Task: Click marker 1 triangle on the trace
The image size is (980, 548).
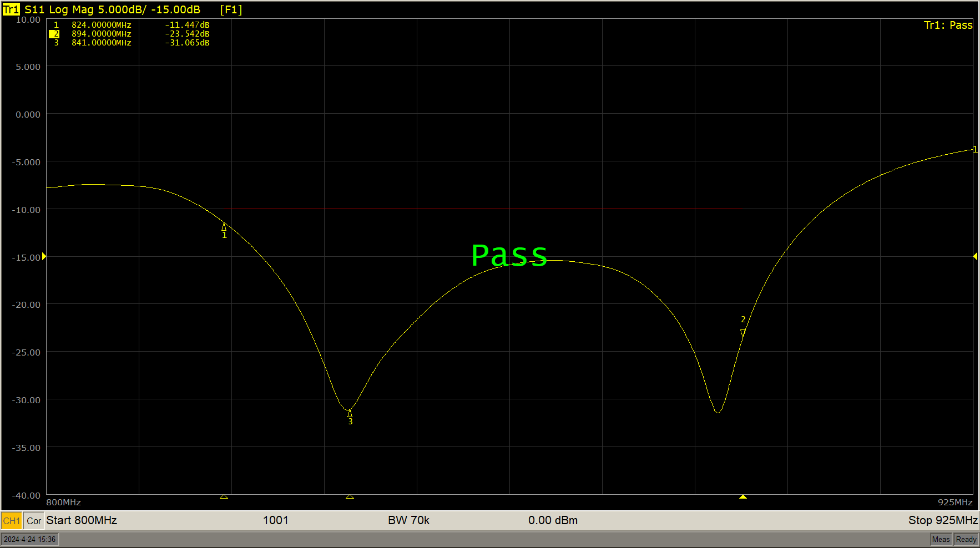Action: click(x=224, y=227)
